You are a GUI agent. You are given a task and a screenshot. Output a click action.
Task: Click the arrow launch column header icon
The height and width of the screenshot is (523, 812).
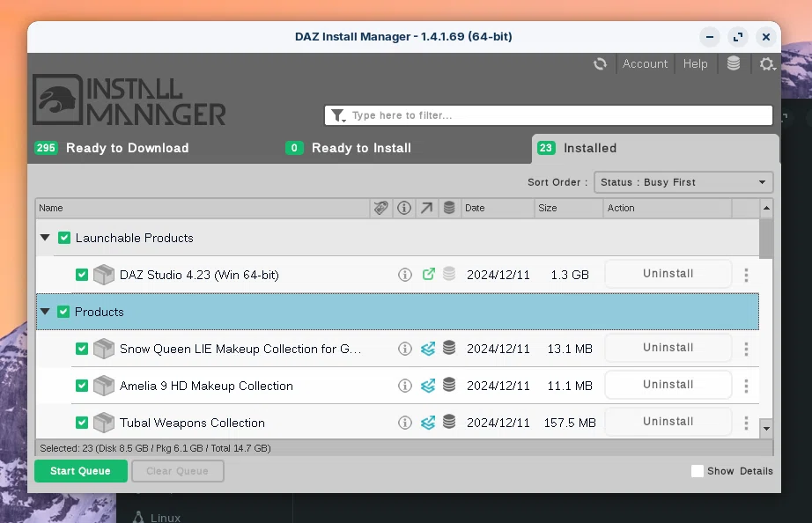tap(426, 208)
